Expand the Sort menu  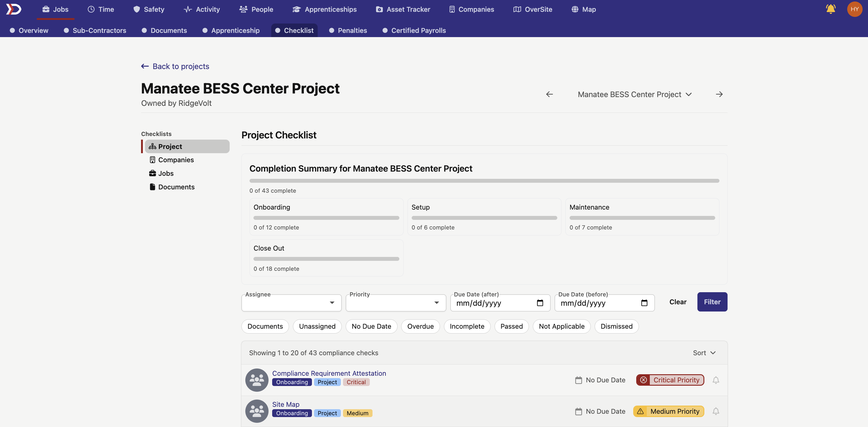704,353
